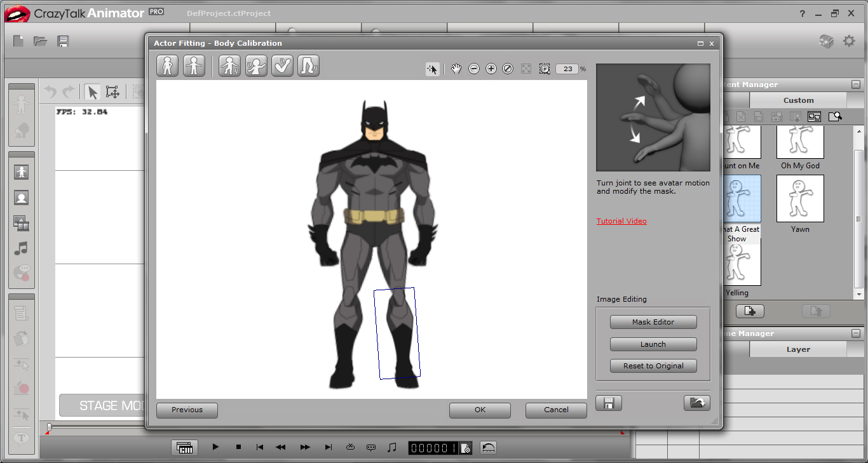Toggle the timeline display button
868x463 pixels.
tap(184, 447)
